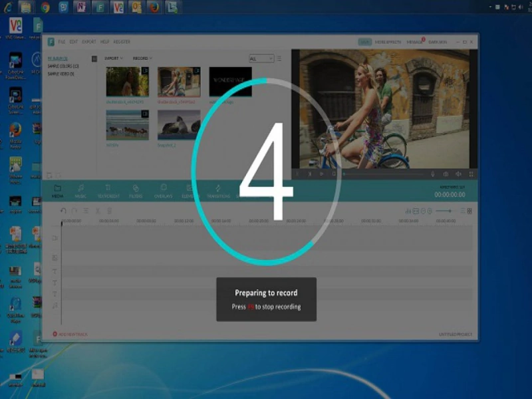Click the Stop button in preview controls
532x399 pixels.
point(334,174)
